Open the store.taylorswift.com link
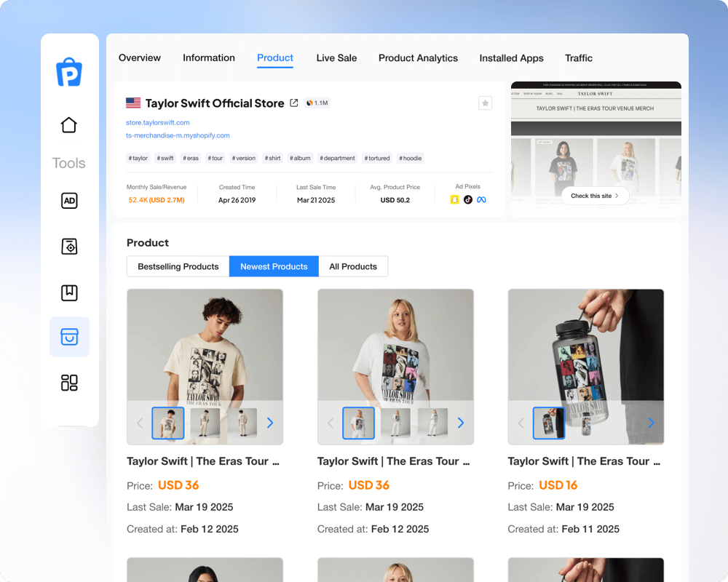Screen dimensions: 728x582 (x=158, y=122)
